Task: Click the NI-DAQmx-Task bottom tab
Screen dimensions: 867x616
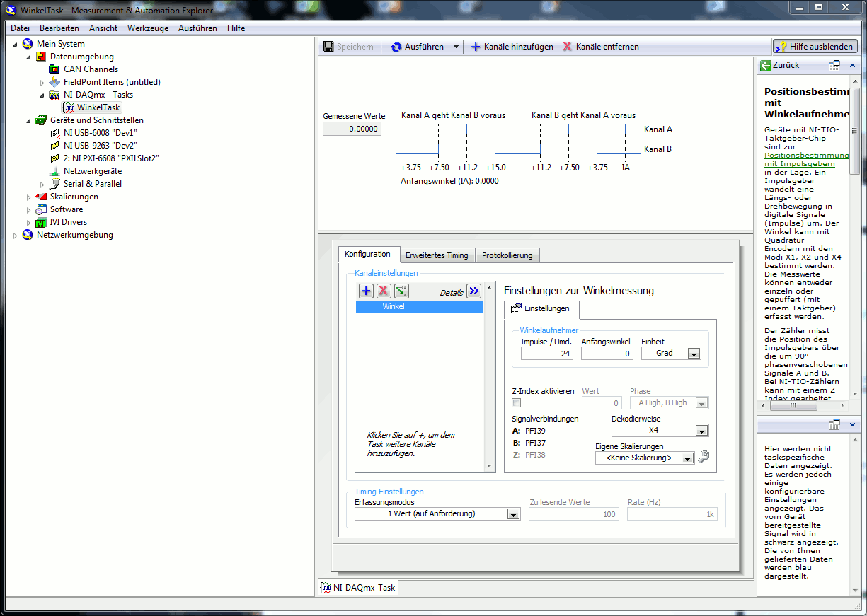Action: point(359,587)
